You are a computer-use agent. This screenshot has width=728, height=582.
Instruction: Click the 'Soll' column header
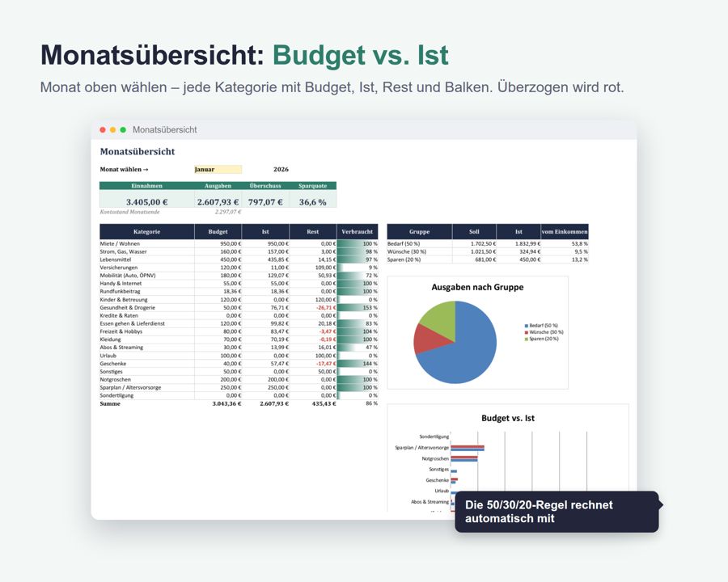pos(474,232)
